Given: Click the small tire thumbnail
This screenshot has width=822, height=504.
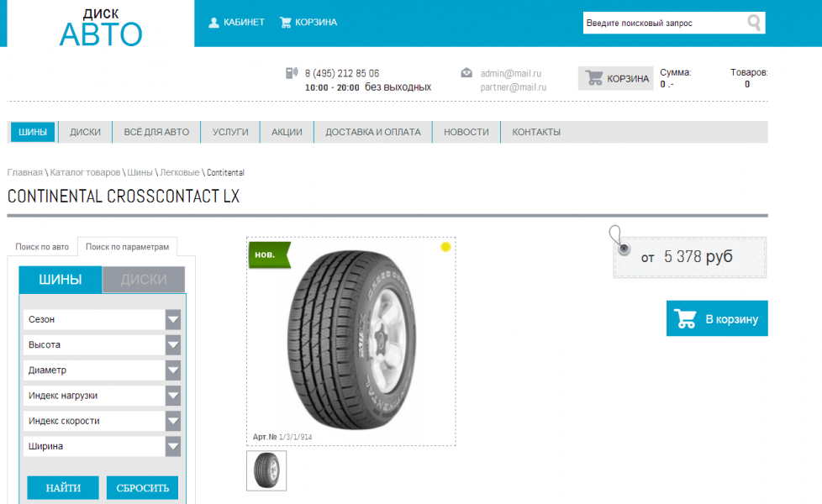Looking at the screenshot, I should 266,470.
